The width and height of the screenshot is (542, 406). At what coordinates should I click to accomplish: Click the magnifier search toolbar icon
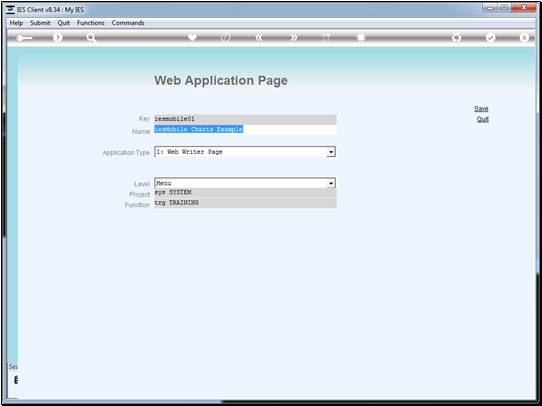[x=91, y=38]
